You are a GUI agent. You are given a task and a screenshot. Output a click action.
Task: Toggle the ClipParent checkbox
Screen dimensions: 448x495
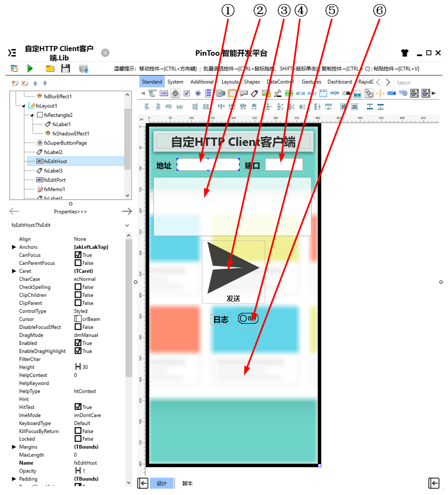coord(78,303)
